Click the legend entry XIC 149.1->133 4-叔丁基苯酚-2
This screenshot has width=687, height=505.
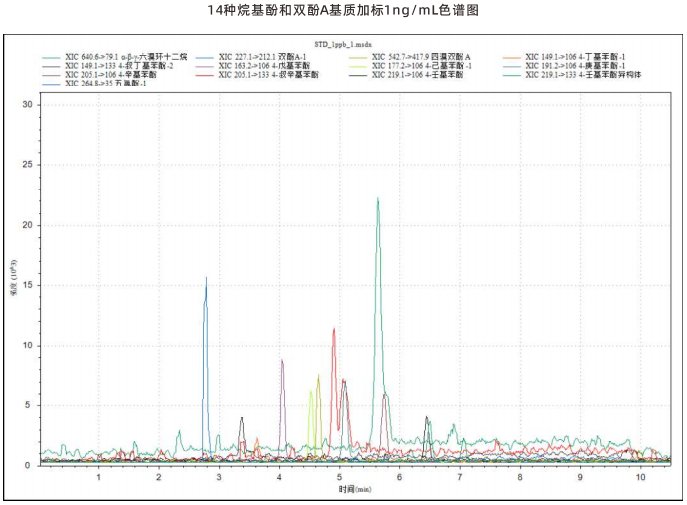pos(108,66)
